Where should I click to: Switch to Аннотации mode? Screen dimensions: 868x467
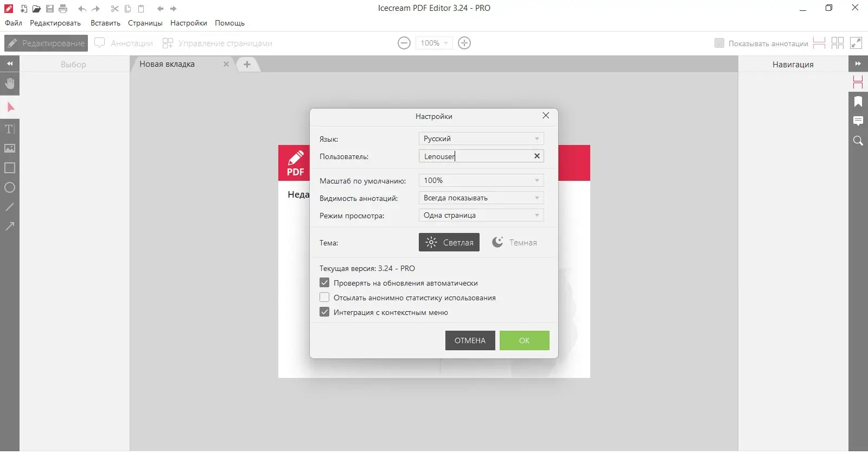coord(124,43)
